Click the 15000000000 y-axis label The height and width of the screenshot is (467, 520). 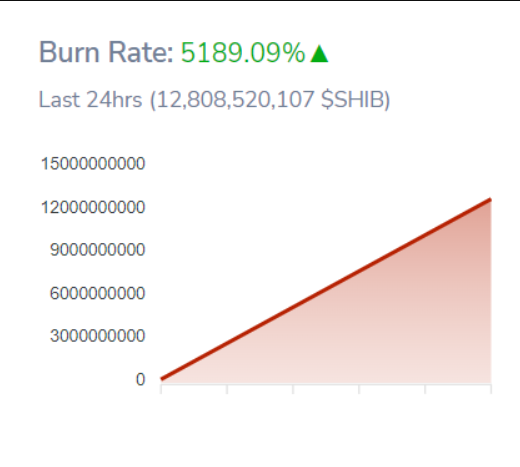point(93,164)
